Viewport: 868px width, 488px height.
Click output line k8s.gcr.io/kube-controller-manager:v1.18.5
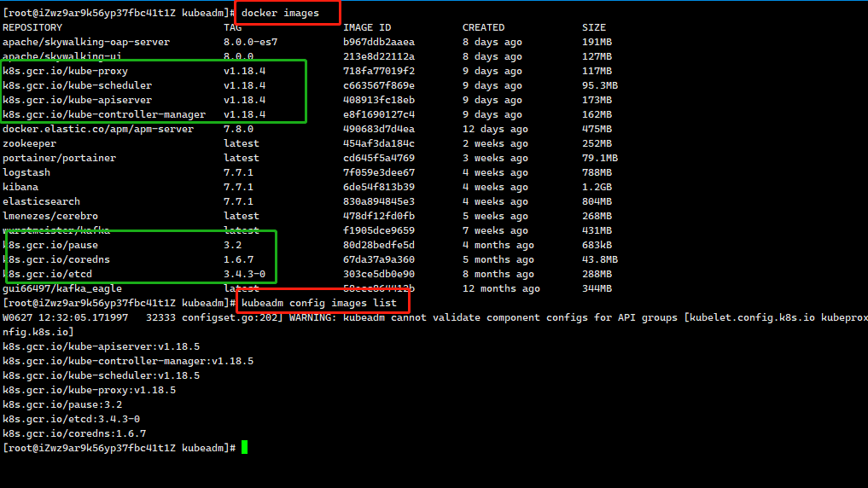click(x=128, y=361)
